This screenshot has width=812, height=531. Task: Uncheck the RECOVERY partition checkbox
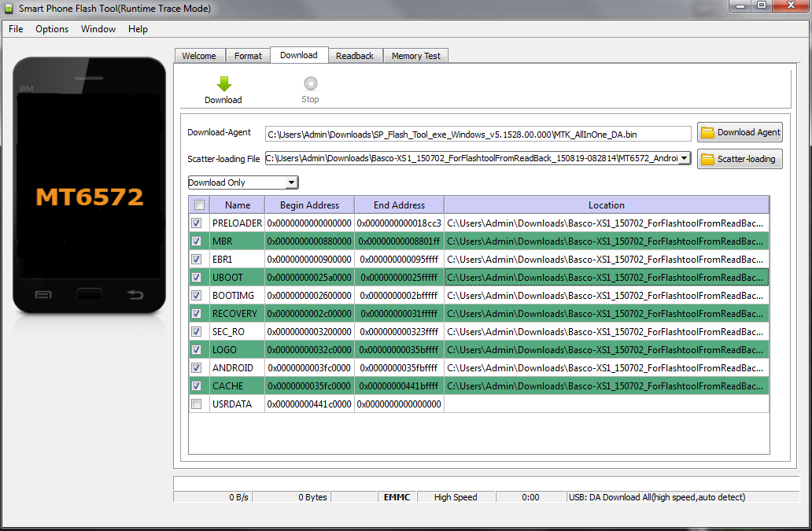tap(197, 314)
